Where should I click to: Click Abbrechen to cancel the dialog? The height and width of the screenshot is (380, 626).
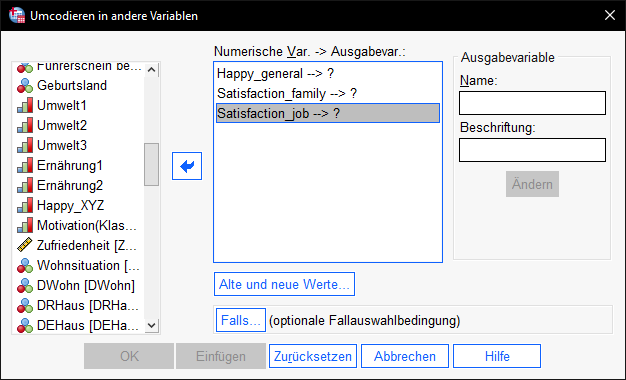(x=405, y=356)
